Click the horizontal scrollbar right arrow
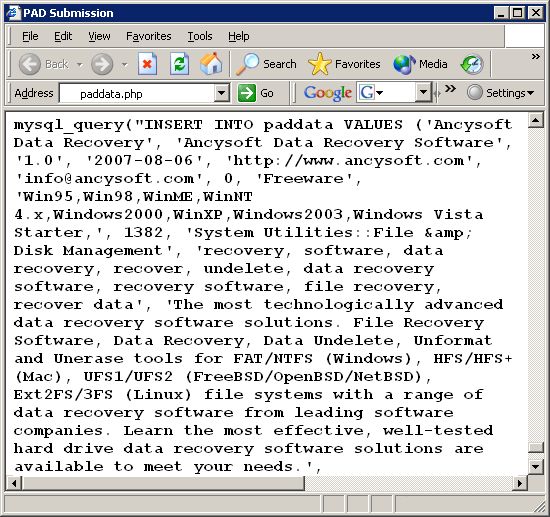Image resolution: width=550 pixels, height=517 pixels. [520, 483]
